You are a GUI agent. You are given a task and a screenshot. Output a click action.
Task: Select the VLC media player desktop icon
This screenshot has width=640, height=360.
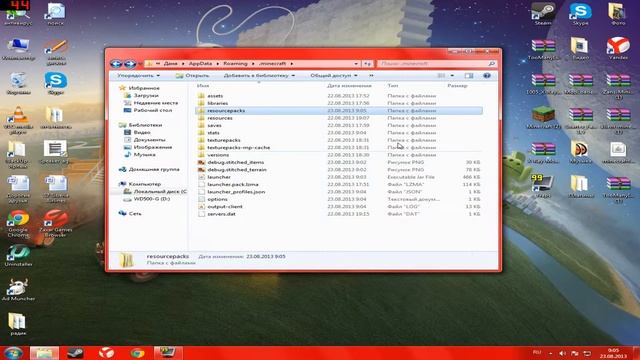click(18, 120)
